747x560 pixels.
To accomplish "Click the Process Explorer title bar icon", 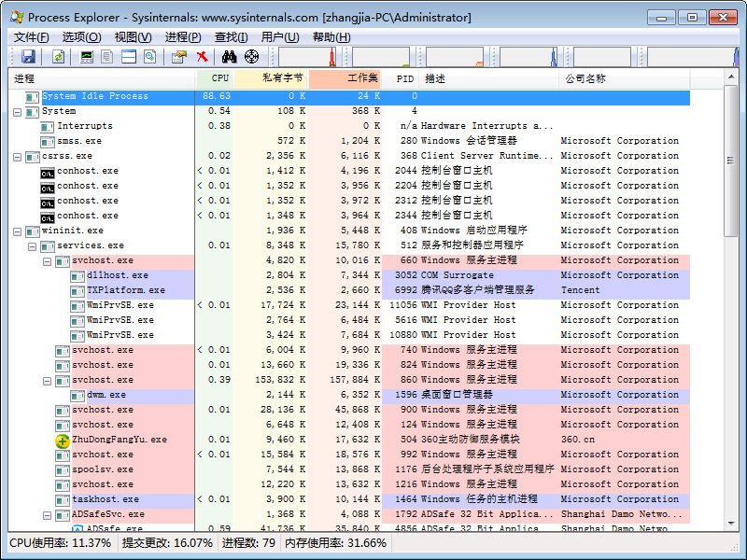I will tap(17, 17).
